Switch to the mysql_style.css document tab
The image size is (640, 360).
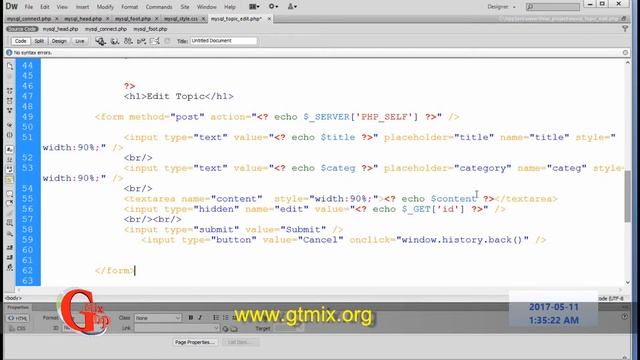click(181, 19)
